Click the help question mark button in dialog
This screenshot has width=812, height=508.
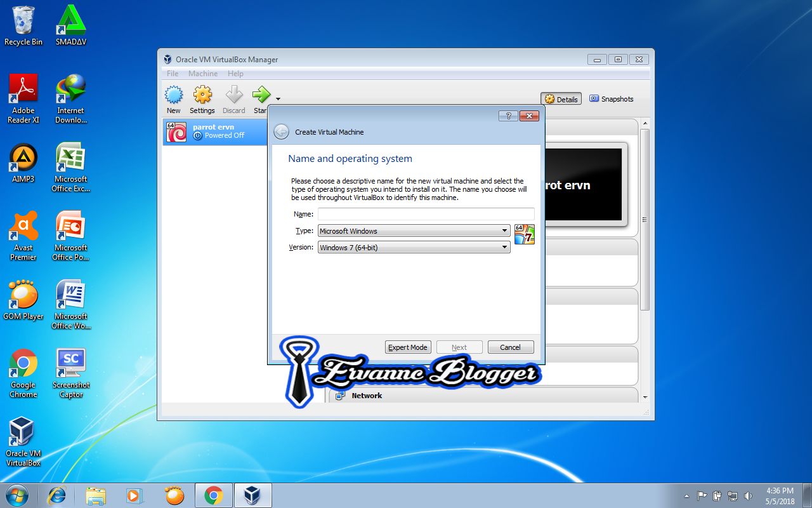(508, 116)
